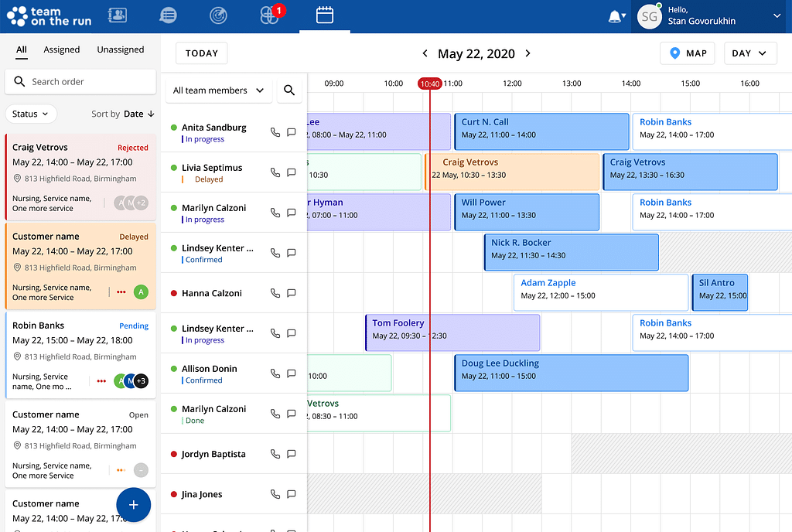Expand the Status filter dropdown
The image size is (792, 532).
pos(31,114)
